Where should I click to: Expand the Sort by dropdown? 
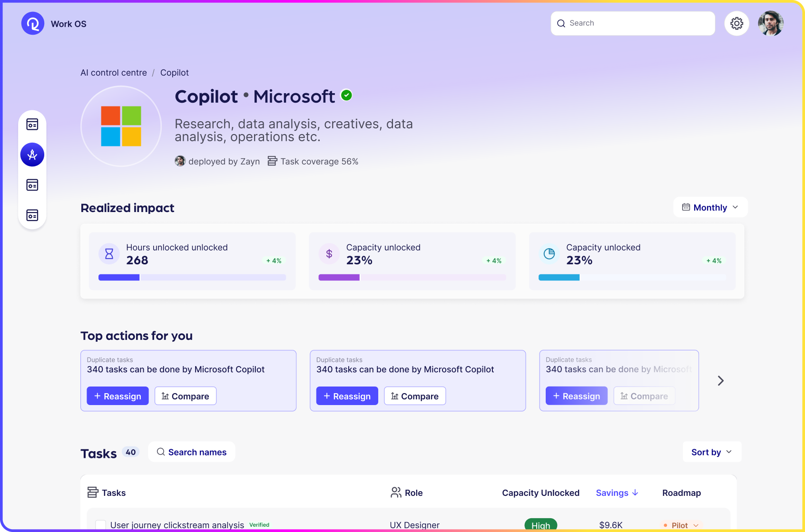[x=711, y=452]
